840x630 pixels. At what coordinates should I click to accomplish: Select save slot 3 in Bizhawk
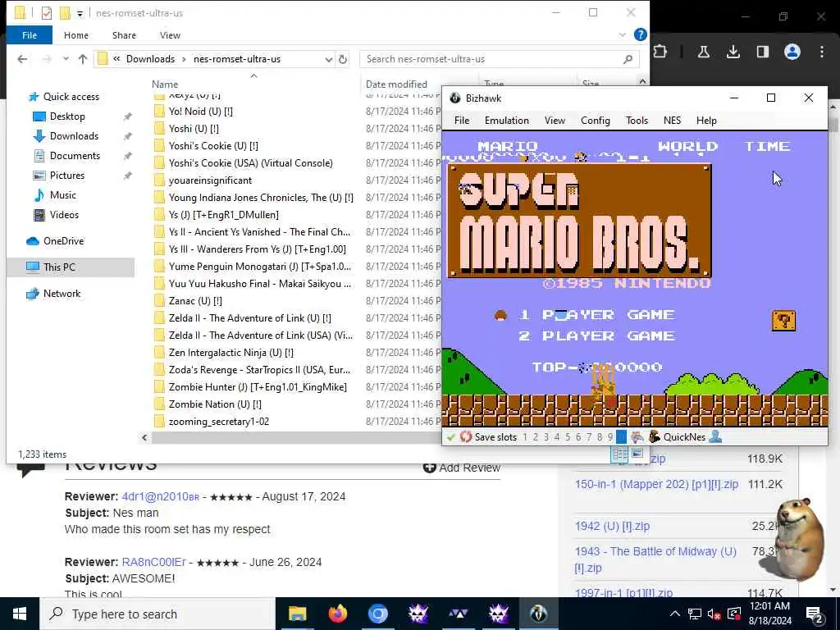click(x=546, y=437)
